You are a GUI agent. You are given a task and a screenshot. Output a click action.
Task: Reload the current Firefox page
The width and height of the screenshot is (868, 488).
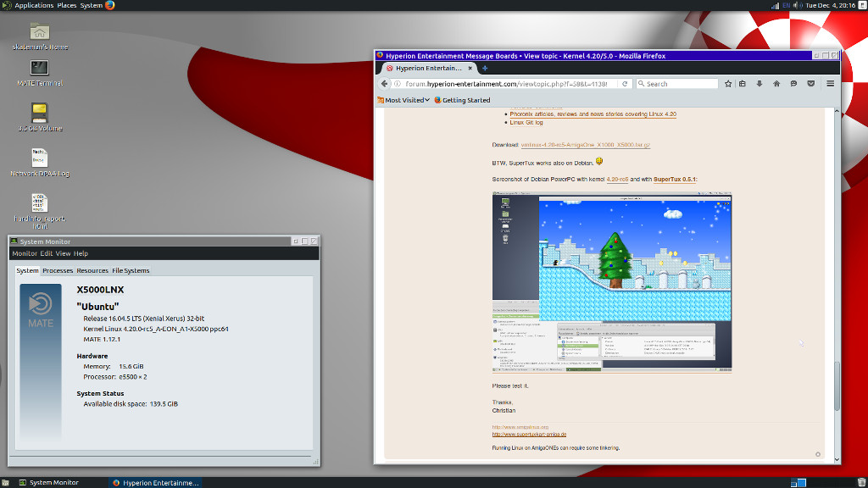point(625,84)
